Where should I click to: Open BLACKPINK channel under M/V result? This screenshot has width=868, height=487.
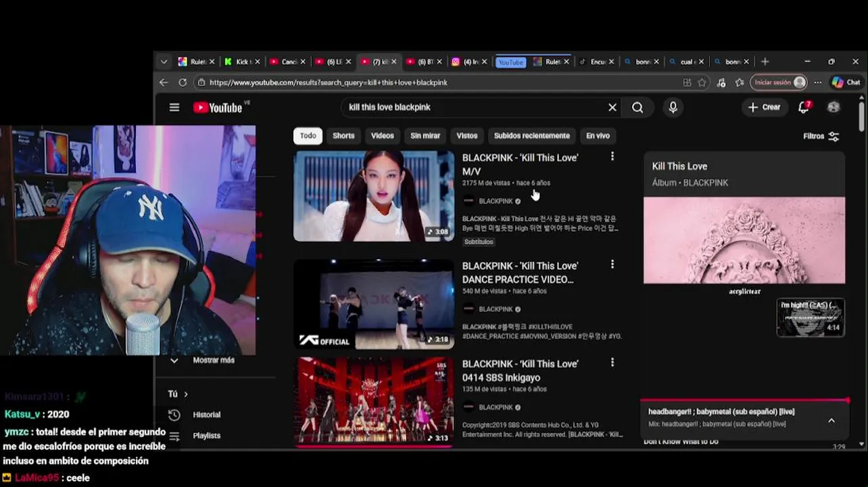(x=496, y=201)
